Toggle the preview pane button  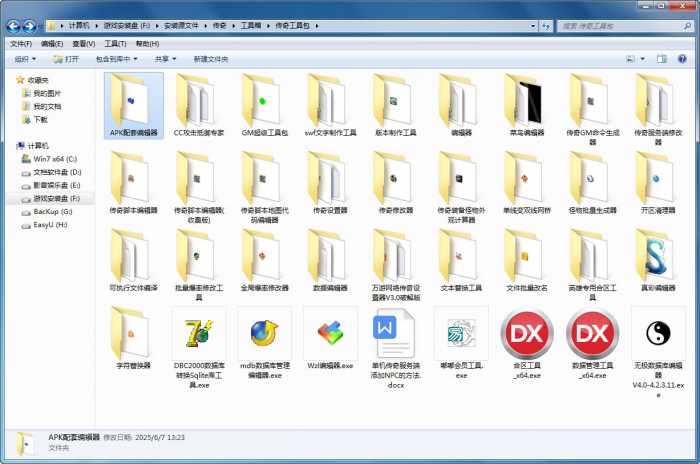[662, 59]
